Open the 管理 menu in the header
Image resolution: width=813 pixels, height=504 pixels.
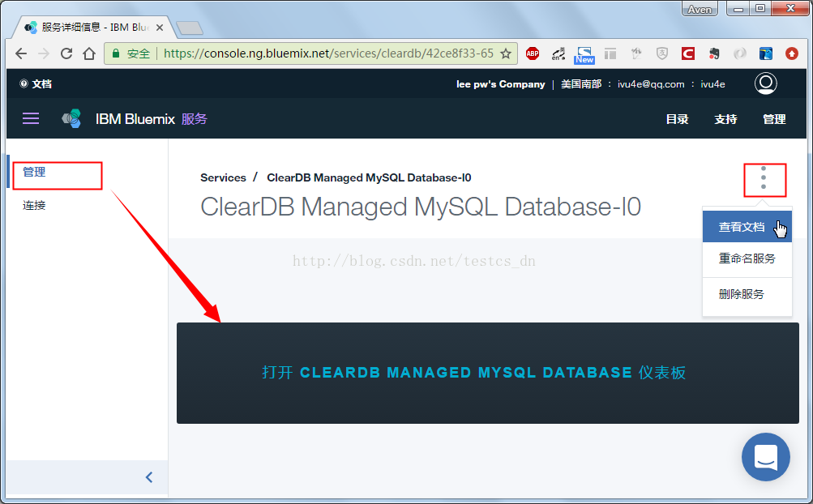point(774,119)
